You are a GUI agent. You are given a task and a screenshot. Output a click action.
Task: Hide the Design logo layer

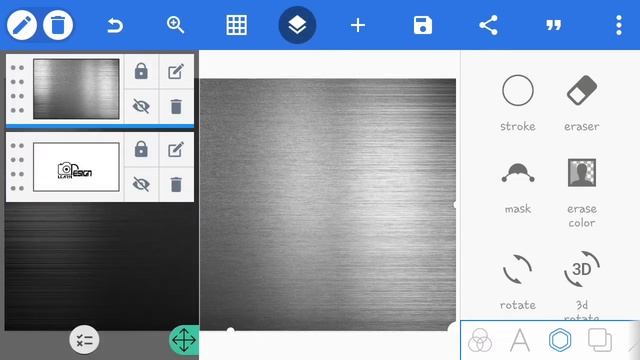(141, 184)
